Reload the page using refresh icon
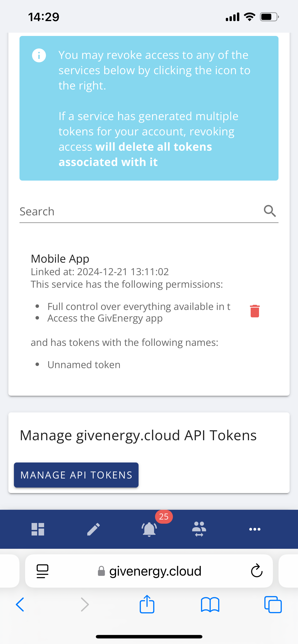This screenshot has width=298, height=644. click(256, 571)
